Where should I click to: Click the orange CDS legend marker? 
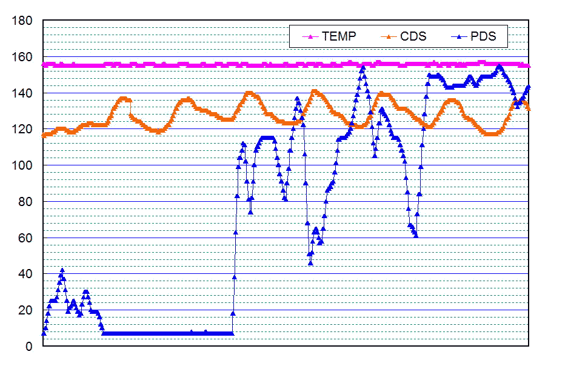point(389,37)
